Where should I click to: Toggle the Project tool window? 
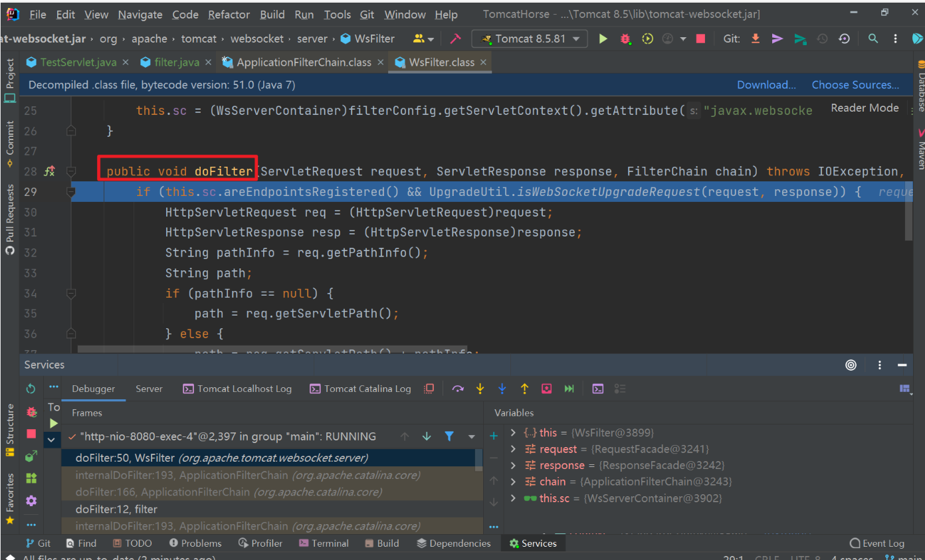9,81
